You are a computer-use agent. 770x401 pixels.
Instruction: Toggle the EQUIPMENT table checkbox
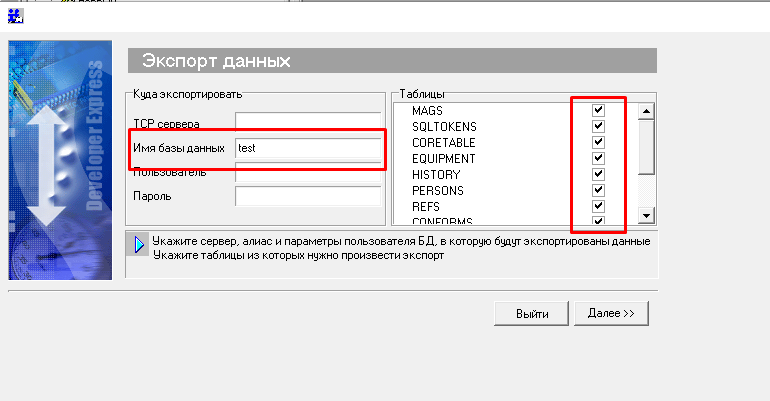point(599,158)
